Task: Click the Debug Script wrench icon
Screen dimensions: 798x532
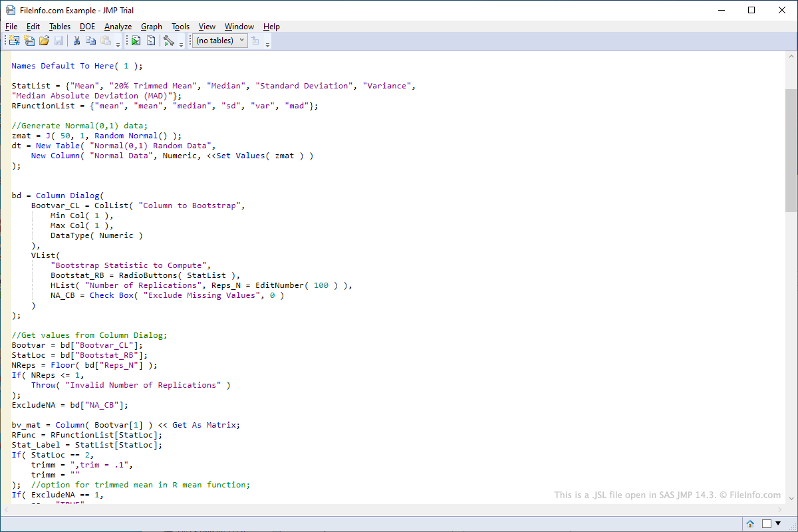Action: [x=169, y=41]
